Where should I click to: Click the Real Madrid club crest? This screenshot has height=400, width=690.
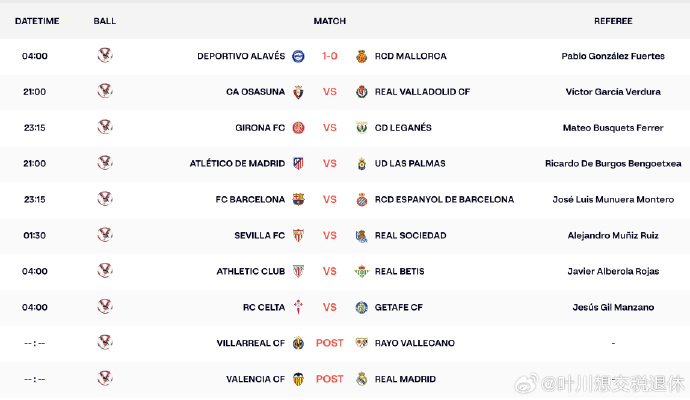(362, 379)
